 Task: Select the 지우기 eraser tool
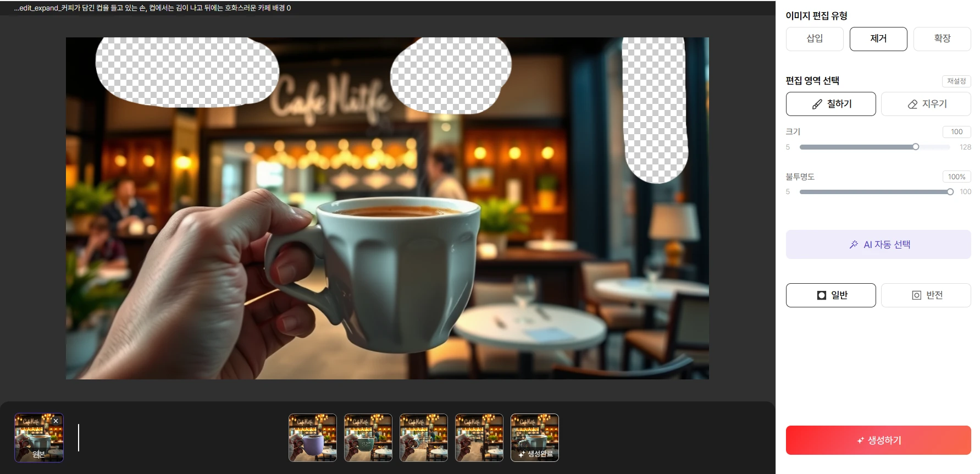926,104
